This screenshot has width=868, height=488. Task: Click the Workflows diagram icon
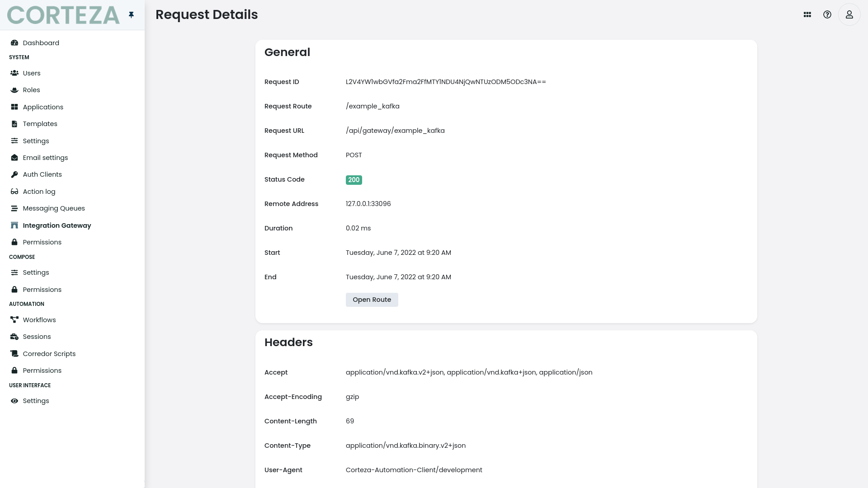point(14,320)
